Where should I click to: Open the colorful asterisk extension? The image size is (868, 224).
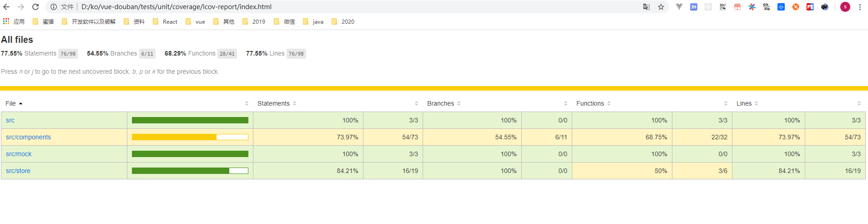click(x=752, y=7)
